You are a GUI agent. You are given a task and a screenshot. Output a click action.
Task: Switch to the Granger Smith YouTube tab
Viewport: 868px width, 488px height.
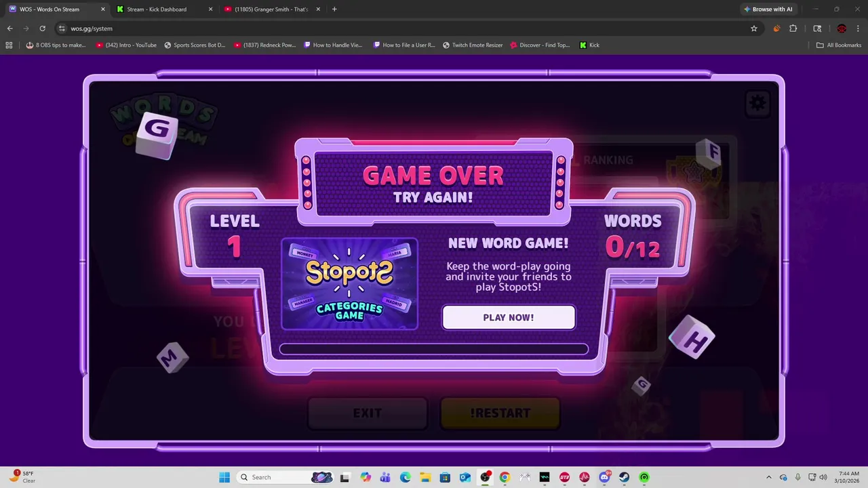point(271,9)
